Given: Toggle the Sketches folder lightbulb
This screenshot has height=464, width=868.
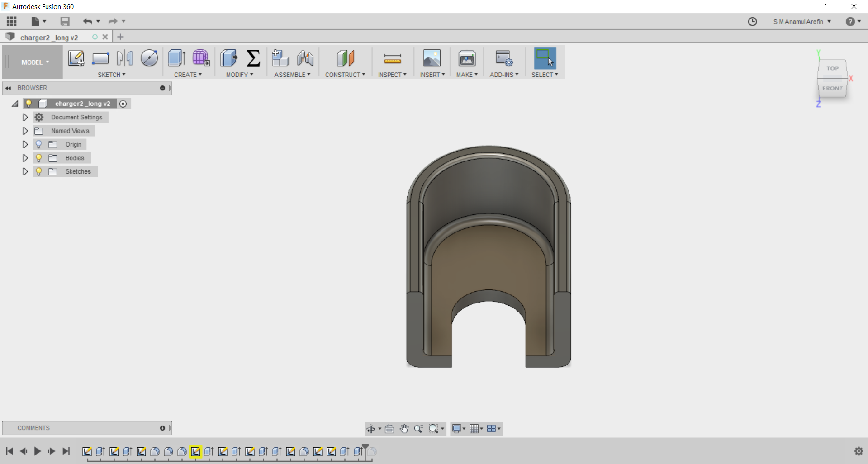Looking at the screenshot, I should 39,171.
